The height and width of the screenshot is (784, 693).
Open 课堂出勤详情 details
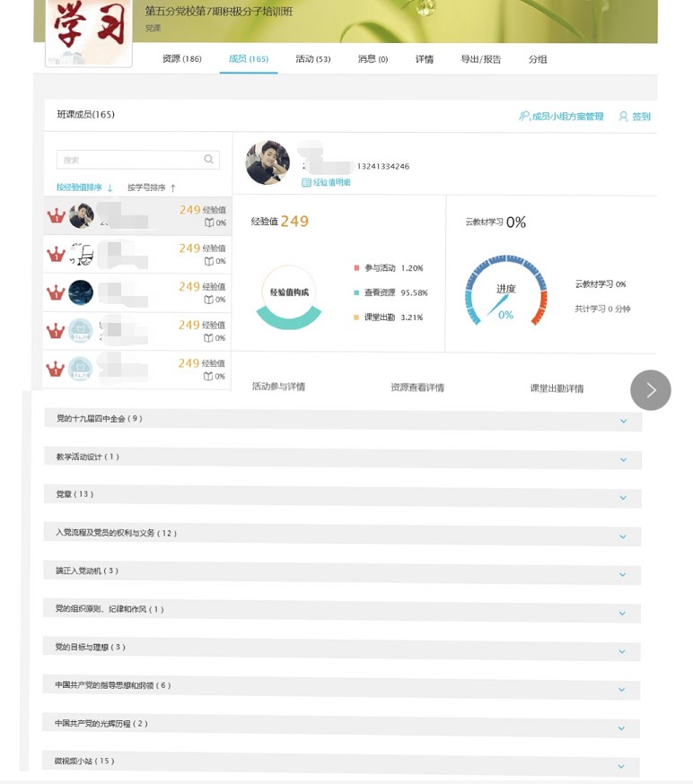[557, 388]
